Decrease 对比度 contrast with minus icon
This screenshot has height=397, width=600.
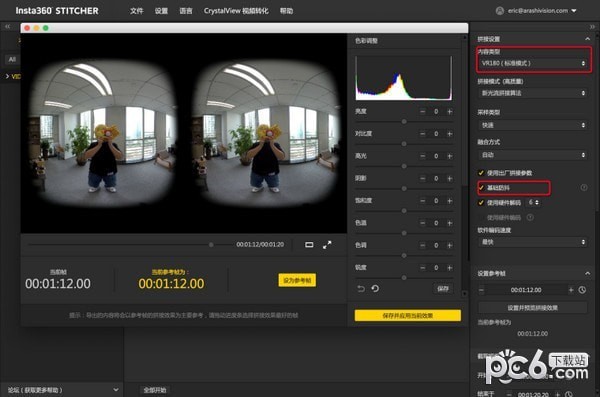[x=422, y=134]
